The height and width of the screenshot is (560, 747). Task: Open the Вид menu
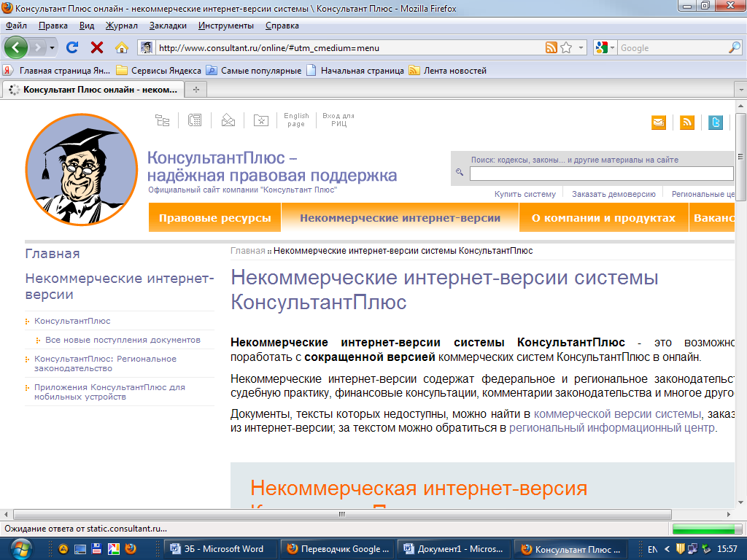coord(87,26)
